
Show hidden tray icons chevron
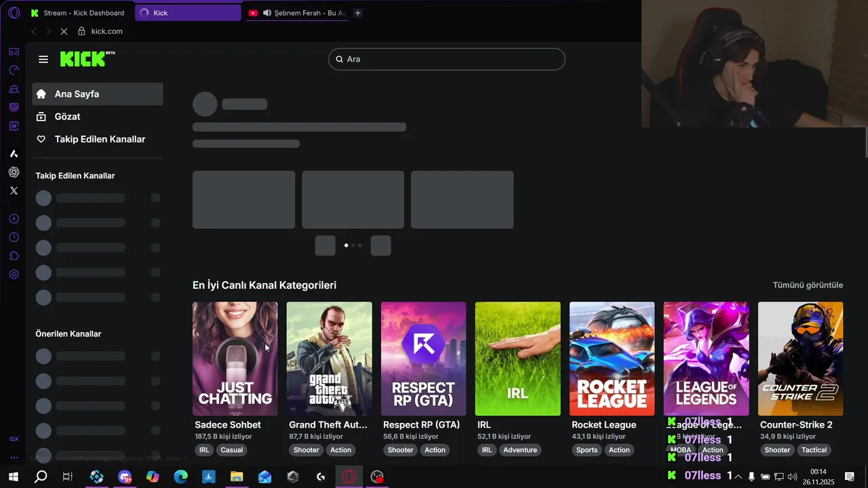[738, 476]
